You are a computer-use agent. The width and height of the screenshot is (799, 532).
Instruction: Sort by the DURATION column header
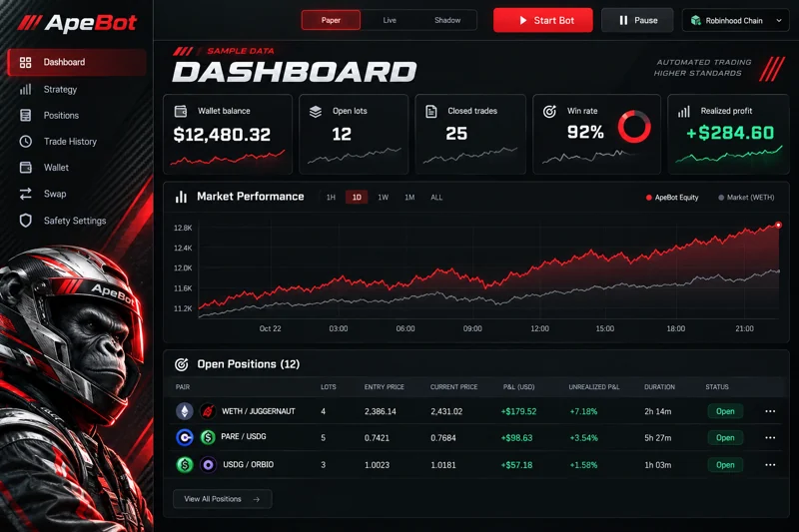[x=659, y=387]
